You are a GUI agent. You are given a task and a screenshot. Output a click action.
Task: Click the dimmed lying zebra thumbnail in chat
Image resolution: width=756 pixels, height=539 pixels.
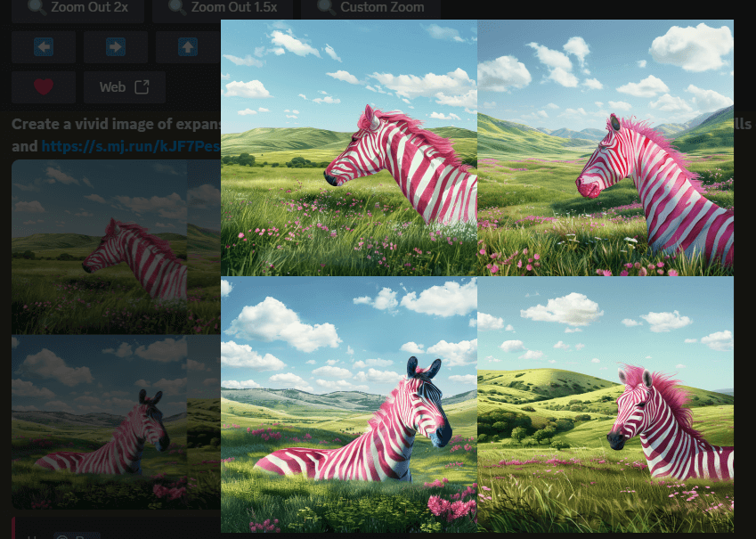coord(99,421)
